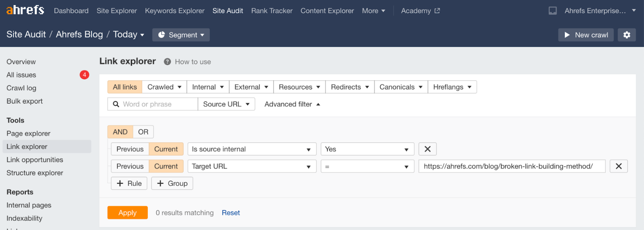Click the Word or phrase search field

[157, 104]
